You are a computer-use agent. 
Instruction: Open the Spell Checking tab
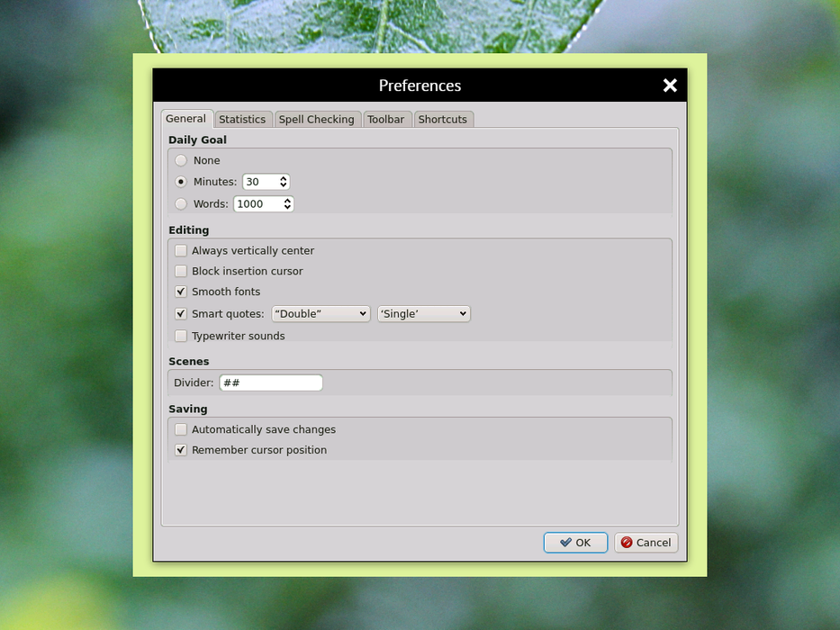tap(316, 120)
